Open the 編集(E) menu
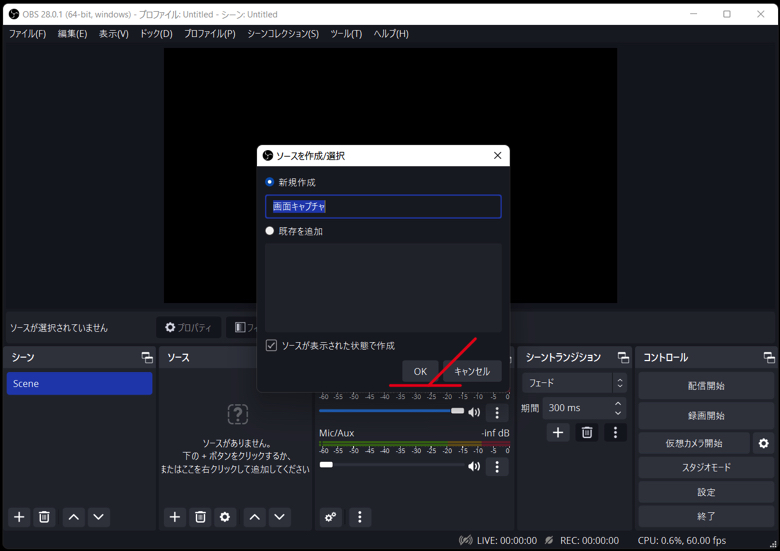This screenshot has width=780, height=551. tap(72, 34)
